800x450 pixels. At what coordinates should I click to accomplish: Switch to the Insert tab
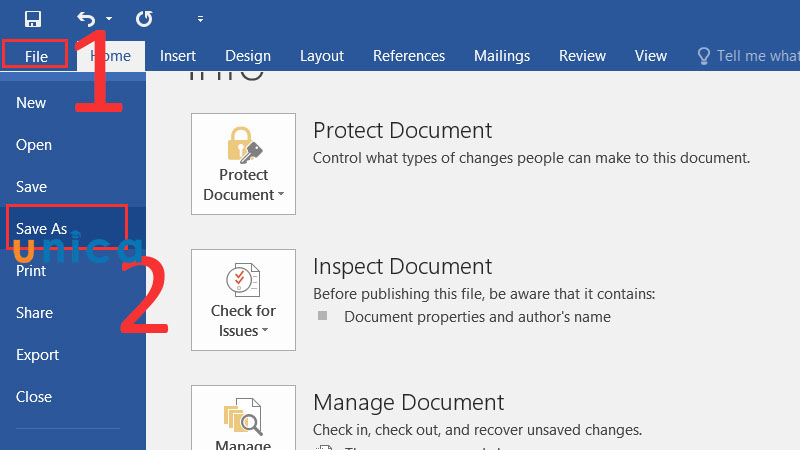coord(178,56)
